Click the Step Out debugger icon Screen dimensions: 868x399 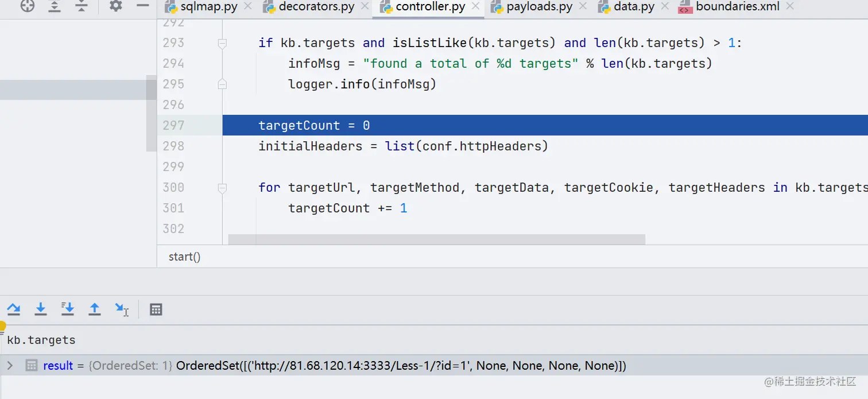point(95,309)
